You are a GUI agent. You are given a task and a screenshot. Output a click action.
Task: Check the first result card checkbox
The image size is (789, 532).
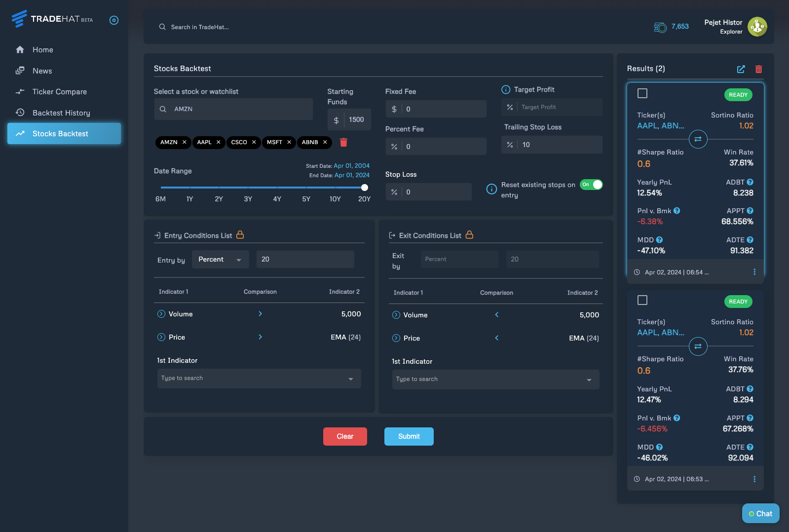pos(642,93)
